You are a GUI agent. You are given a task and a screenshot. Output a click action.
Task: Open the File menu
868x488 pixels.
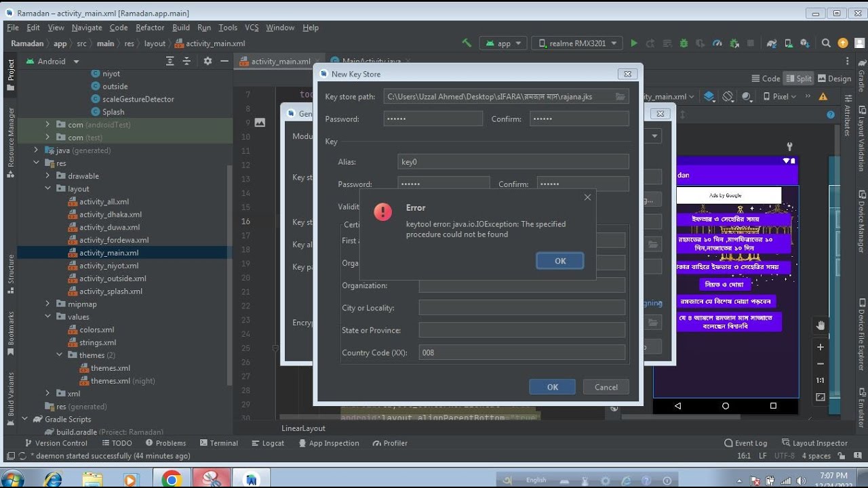(13, 28)
